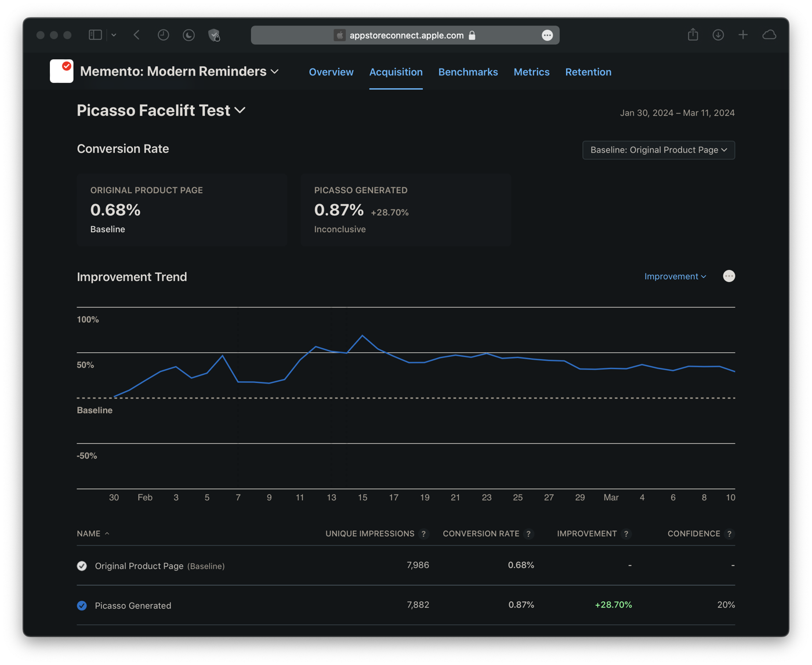Switch to the Overview tab
This screenshot has width=812, height=665.
tap(331, 72)
